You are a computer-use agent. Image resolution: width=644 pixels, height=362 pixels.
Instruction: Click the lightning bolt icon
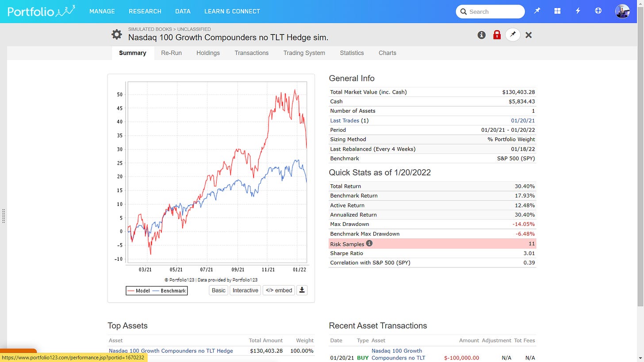tap(578, 11)
